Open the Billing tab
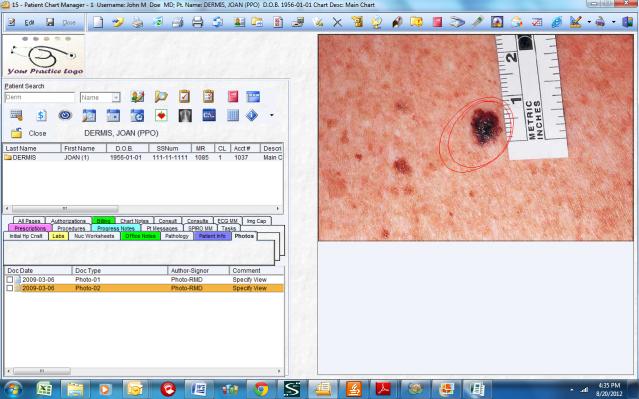Screen dimensions: 639x399 [x=104, y=221]
